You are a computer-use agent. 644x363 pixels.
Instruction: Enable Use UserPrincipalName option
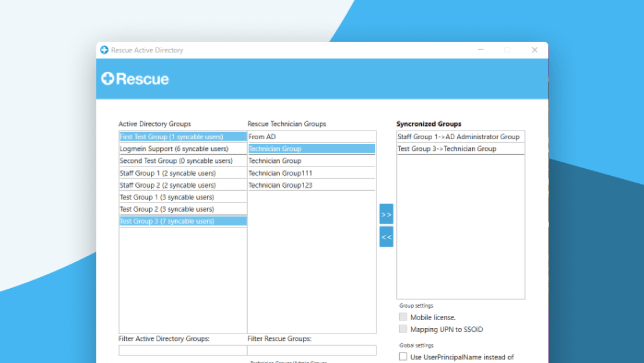click(403, 357)
